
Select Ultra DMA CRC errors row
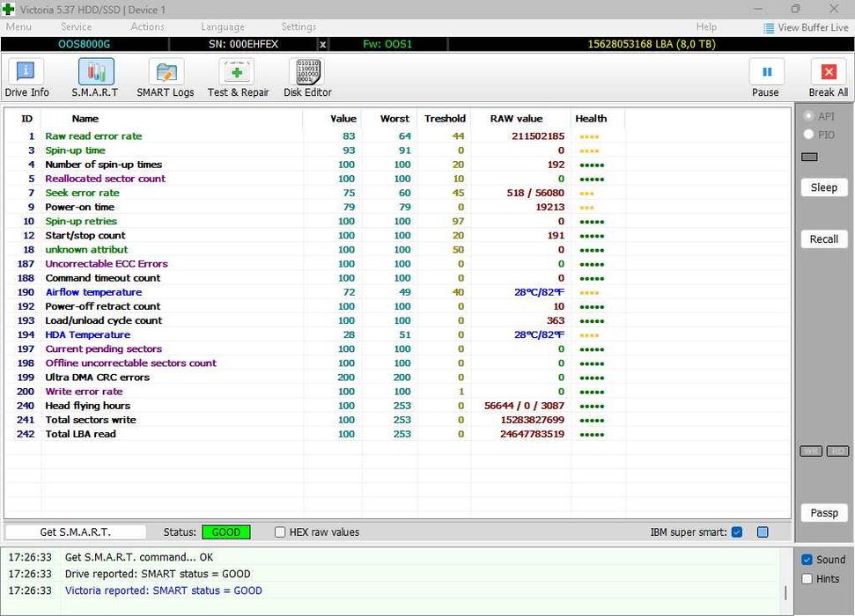tap(397, 378)
